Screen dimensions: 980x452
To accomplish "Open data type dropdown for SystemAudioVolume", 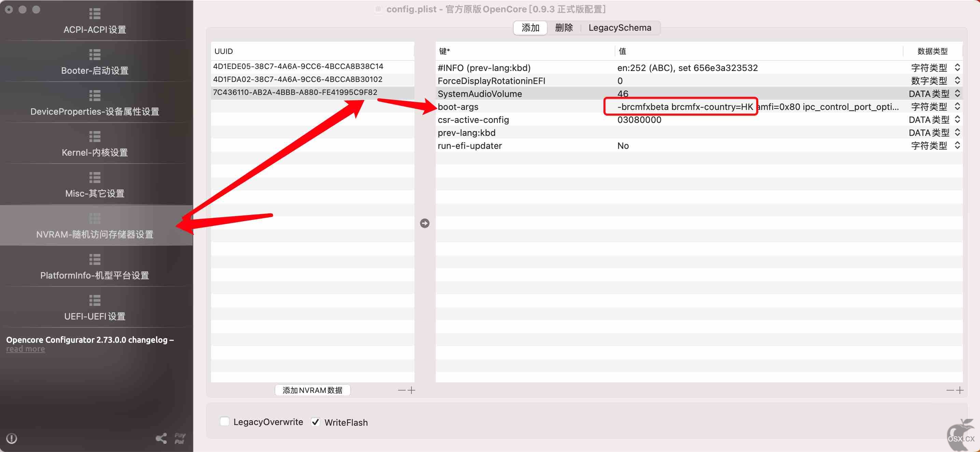I will (x=957, y=93).
